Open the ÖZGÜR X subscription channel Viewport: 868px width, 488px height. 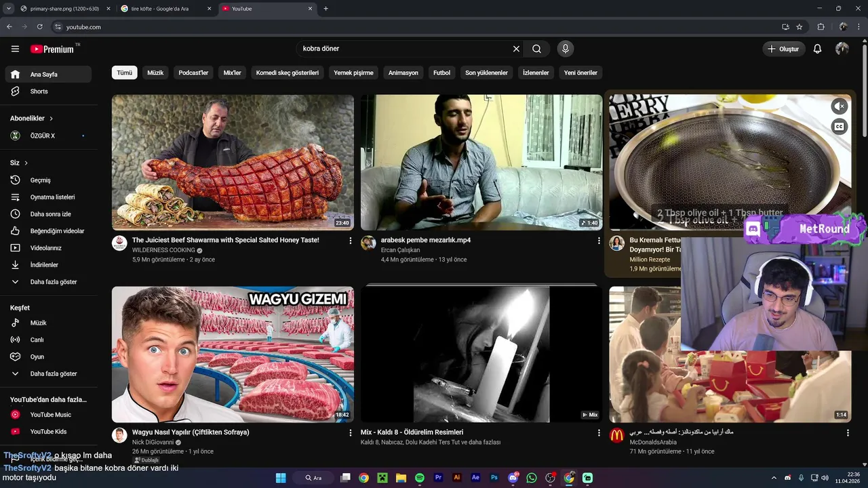[x=47, y=136]
